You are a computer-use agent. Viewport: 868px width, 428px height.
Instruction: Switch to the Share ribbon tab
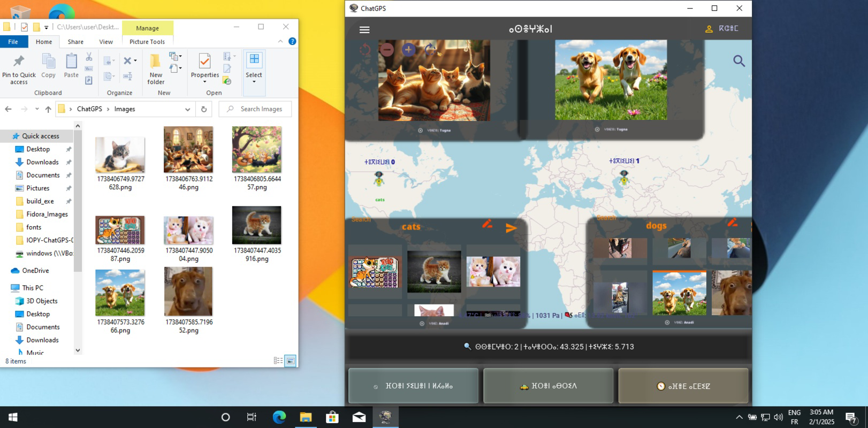pyautogui.click(x=75, y=42)
